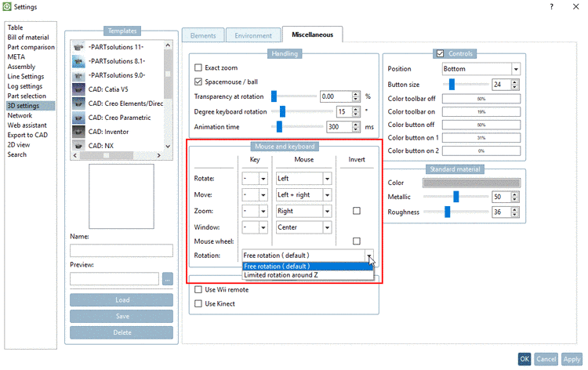This screenshot has height=370, width=588.
Task: Click the Transparency at rotation slider
Action: 294,96
